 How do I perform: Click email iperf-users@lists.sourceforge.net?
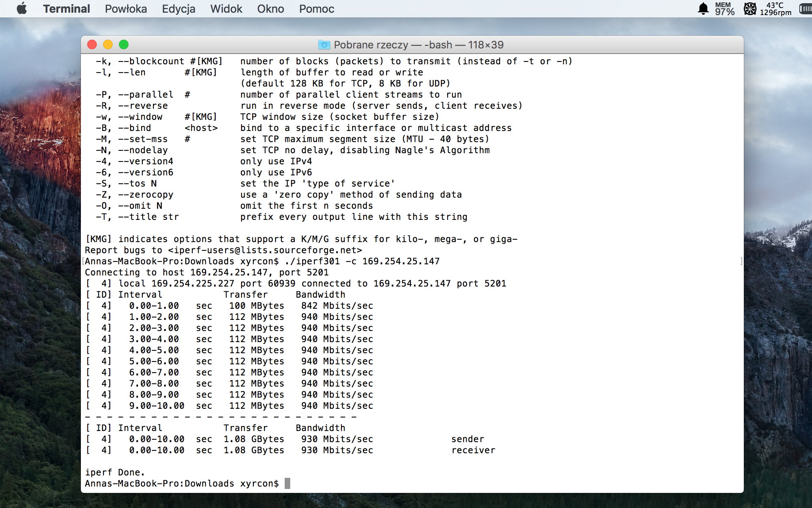coord(265,250)
